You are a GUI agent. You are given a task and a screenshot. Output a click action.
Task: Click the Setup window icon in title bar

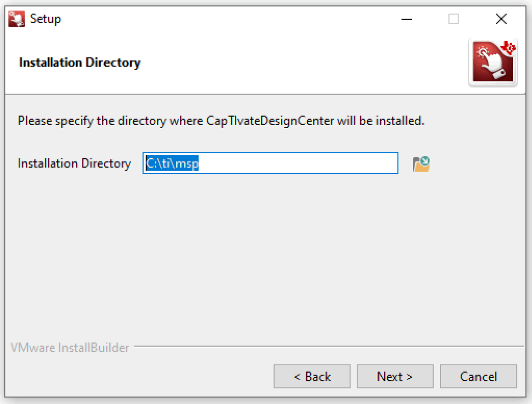17,19
